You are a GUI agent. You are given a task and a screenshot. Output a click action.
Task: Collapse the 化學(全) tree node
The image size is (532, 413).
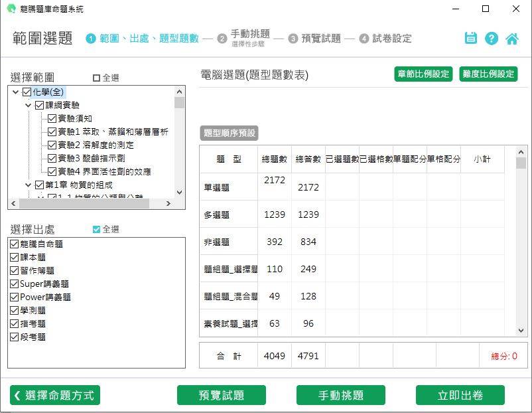pos(15,92)
